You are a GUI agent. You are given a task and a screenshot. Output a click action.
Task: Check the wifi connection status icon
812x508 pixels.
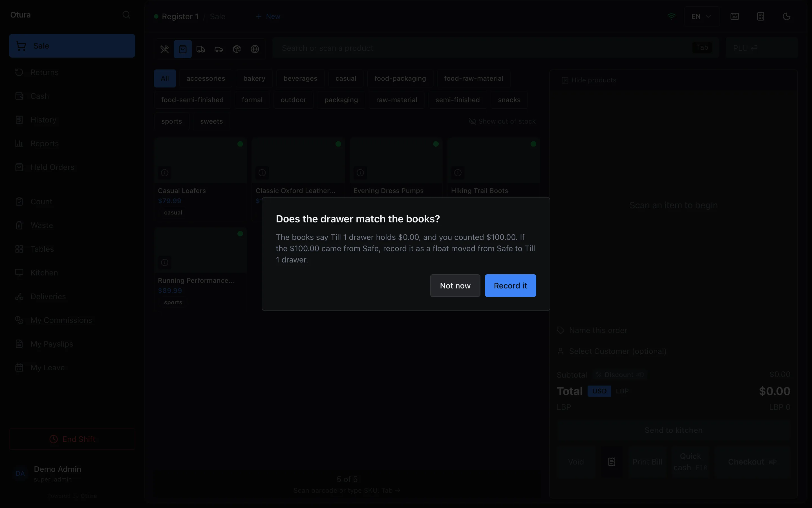[671, 16]
